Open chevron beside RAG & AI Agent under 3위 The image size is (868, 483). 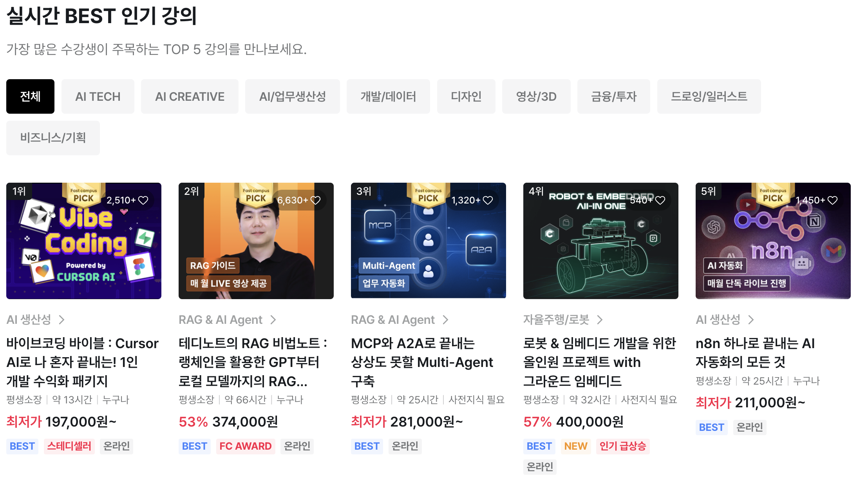coord(445,320)
